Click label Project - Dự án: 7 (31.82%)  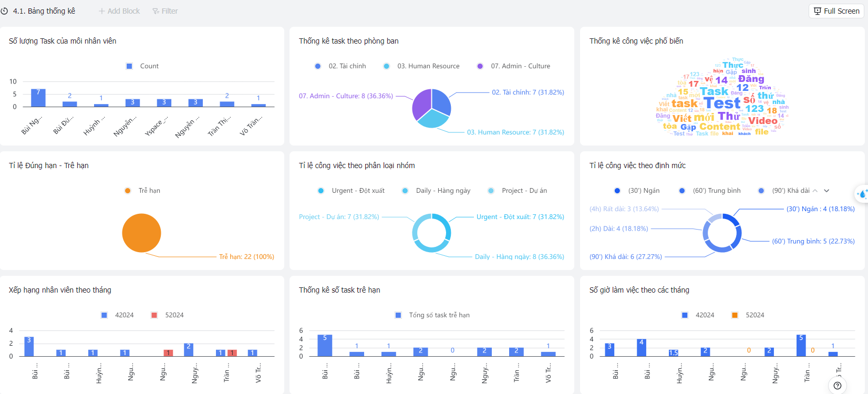339,217
